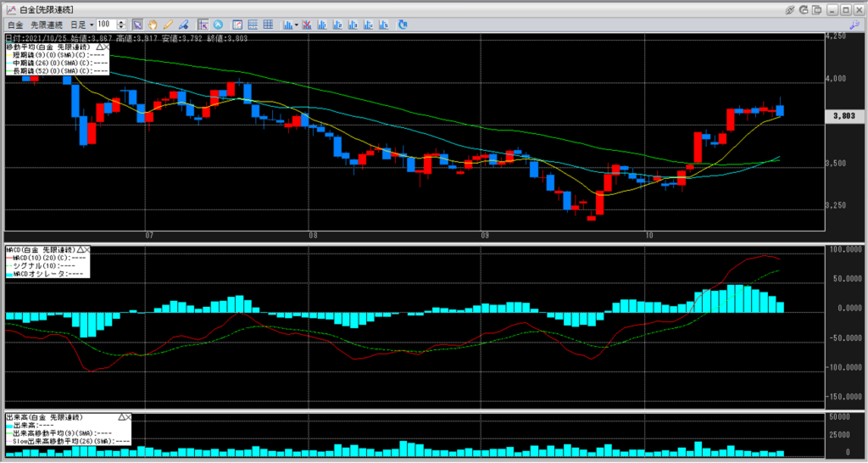Click the date and OHLC info line at top

126,38
